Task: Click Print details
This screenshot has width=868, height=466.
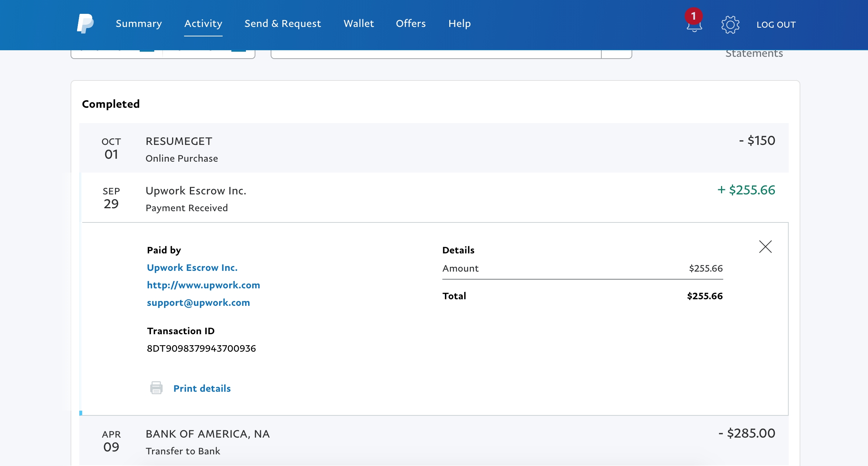Action: tap(202, 388)
